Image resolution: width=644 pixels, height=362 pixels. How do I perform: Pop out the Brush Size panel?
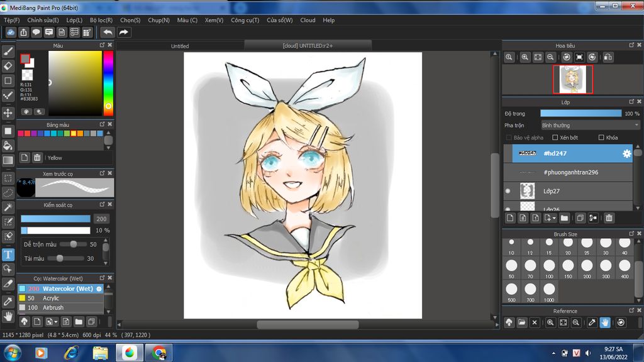coord(631,234)
